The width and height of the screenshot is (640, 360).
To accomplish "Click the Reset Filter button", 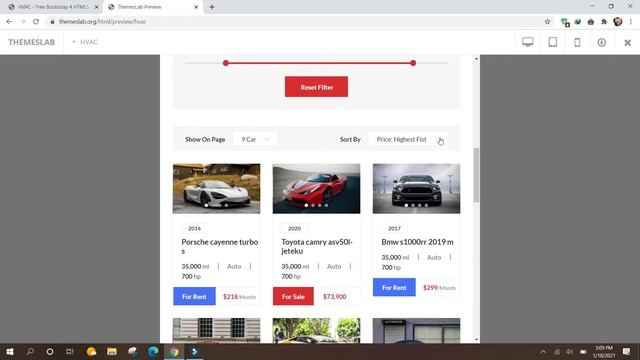I will pyautogui.click(x=316, y=87).
